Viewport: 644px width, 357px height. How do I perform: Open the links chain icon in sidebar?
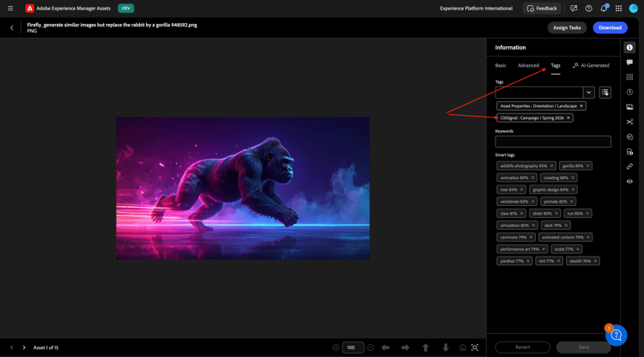629,166
